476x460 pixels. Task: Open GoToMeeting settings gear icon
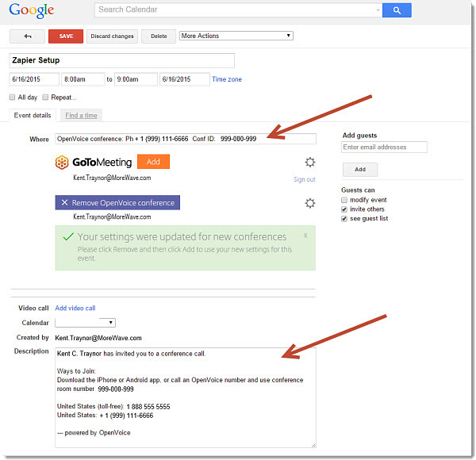309,162
